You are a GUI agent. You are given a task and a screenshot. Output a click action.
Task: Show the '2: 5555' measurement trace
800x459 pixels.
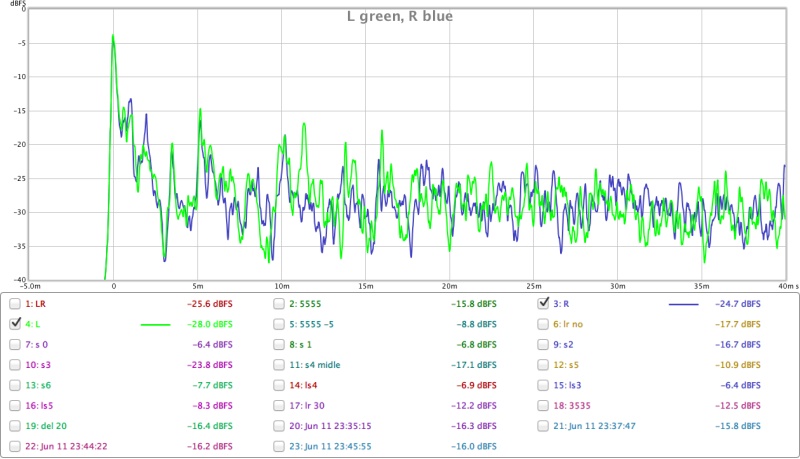point(279,303)
